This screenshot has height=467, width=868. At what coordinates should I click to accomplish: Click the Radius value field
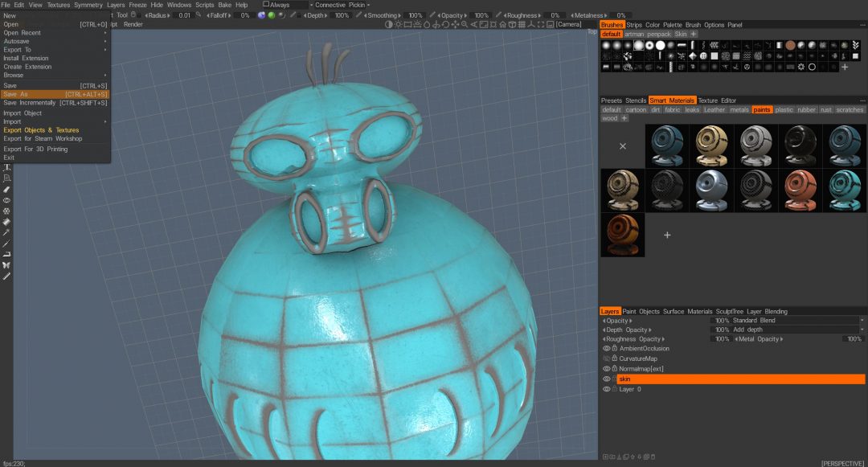[x=184, y=15]
